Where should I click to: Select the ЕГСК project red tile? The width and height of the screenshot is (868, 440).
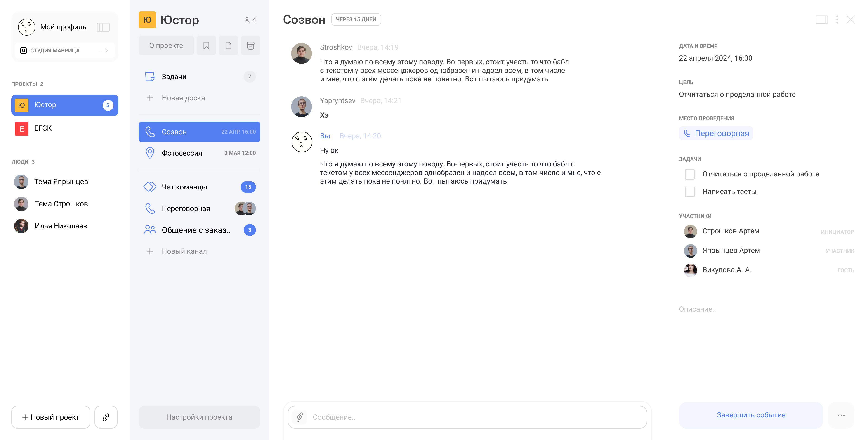(21, 128)
